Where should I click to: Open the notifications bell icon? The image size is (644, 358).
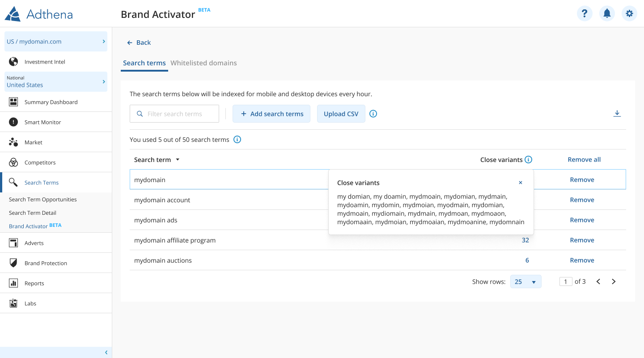click(607, 13)
